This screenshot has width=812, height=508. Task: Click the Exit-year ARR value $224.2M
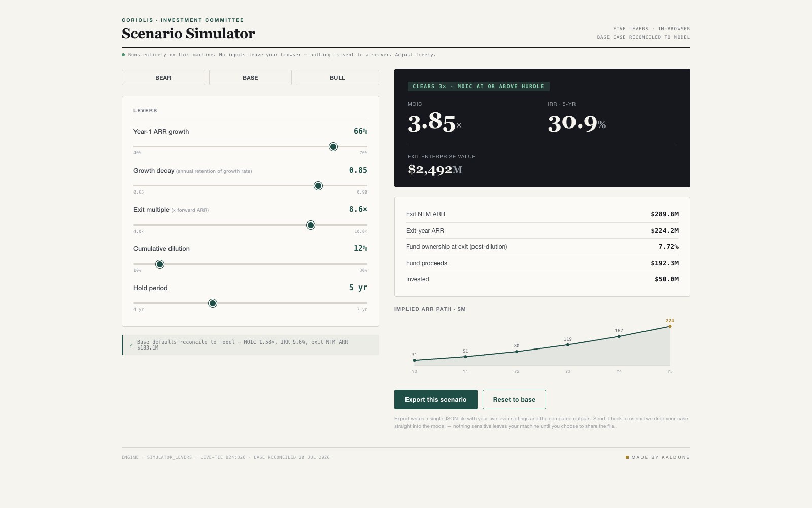664,231
